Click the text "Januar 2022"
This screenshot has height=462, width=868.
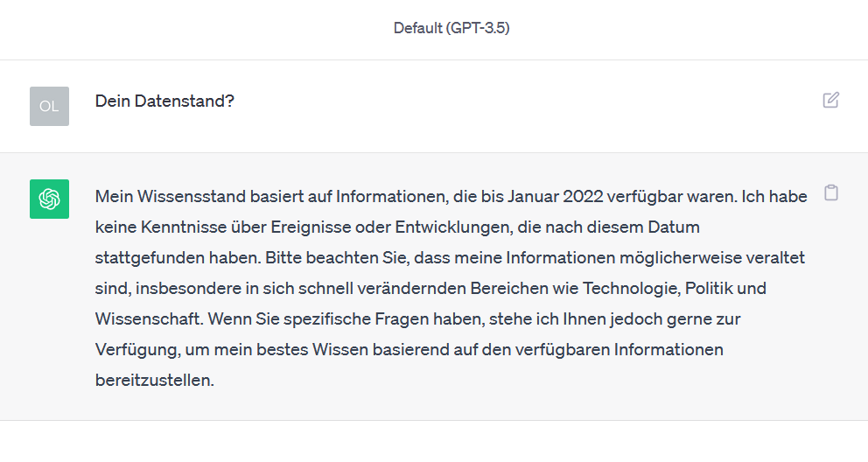556,196
